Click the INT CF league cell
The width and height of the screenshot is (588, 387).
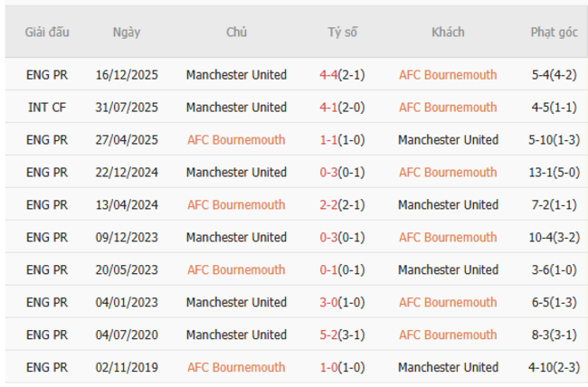(x=47, y=108)
